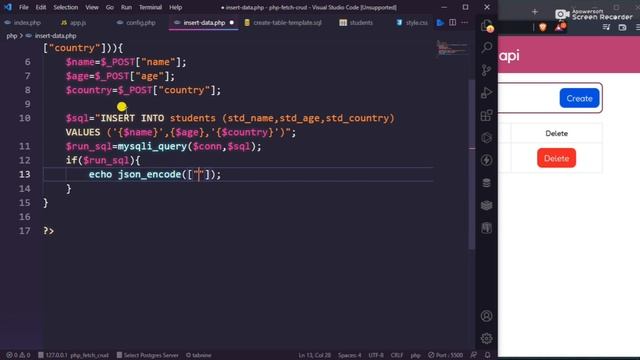The width and height of the screenshot is (640, 360).
Task: Click the $run_sql=mysqli_query line of code
Action: pyautogui.click(x=163, y=146)
